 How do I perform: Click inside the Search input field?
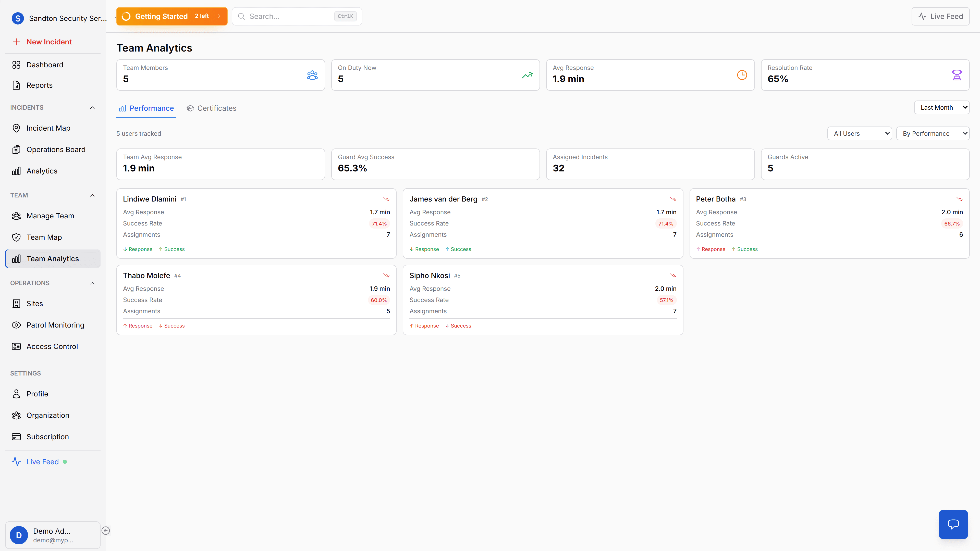point(289,16)
